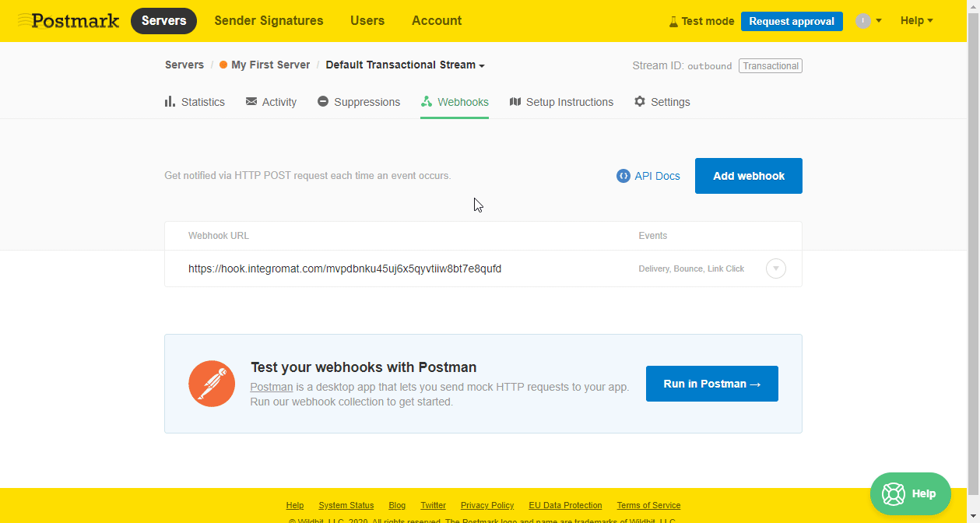
Task: Click the API Docs braces icon
Action: (x=623, y=176)
